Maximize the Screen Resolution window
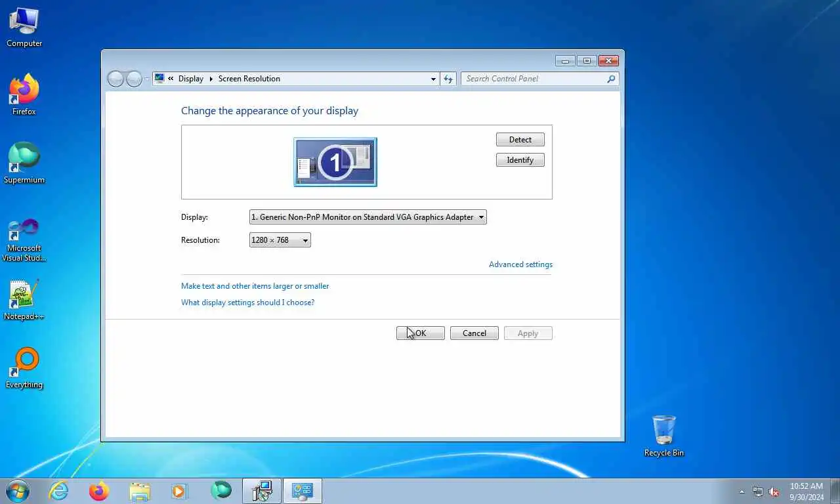Image resolution: width=840 pixels, height=504 pixels. 586,61
